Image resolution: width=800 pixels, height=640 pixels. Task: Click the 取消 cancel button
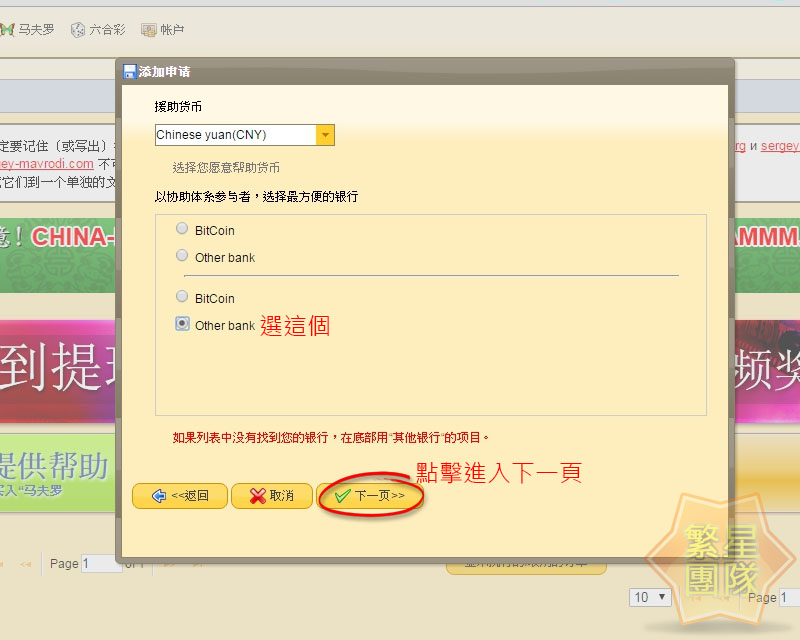[271, 496]
